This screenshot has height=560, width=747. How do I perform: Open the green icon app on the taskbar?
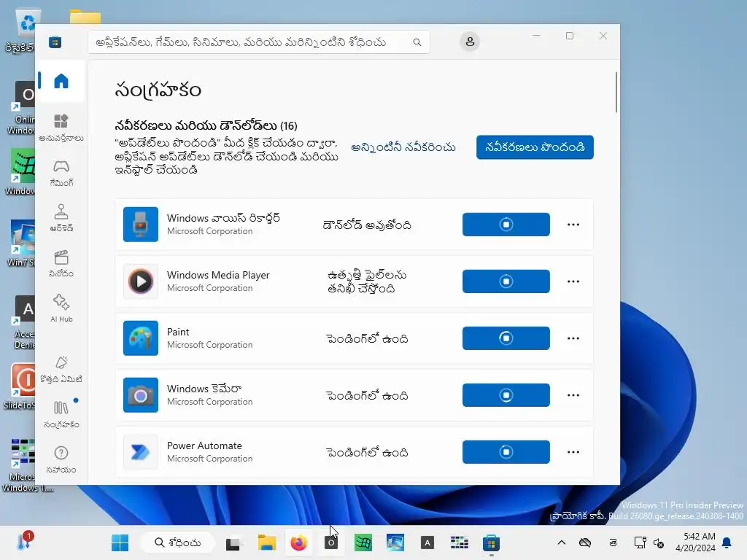[x=363, y=542]
